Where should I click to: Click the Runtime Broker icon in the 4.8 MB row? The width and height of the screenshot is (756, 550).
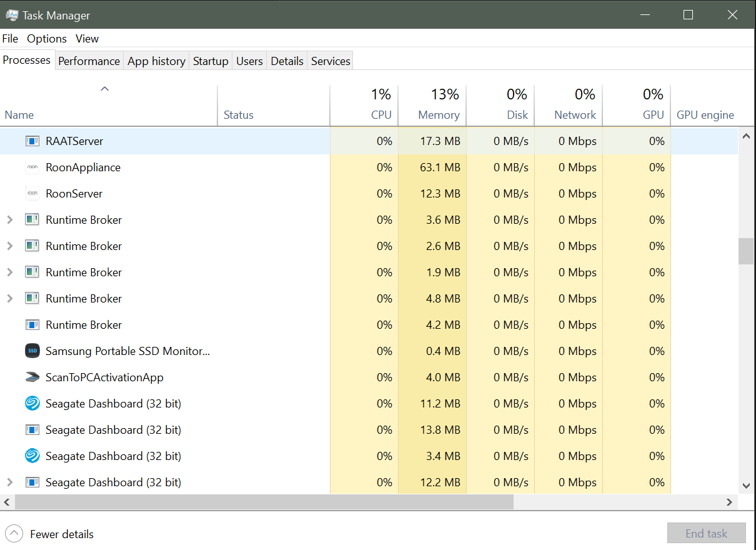(32, 299)
